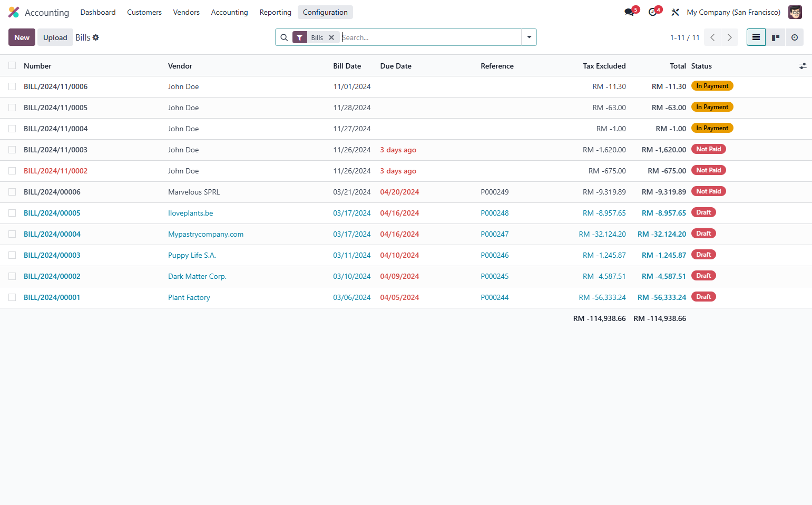The width and height of the screenshot is (812, 505).
Task: Sort by Due Date column header
Action: click(396, 66)
